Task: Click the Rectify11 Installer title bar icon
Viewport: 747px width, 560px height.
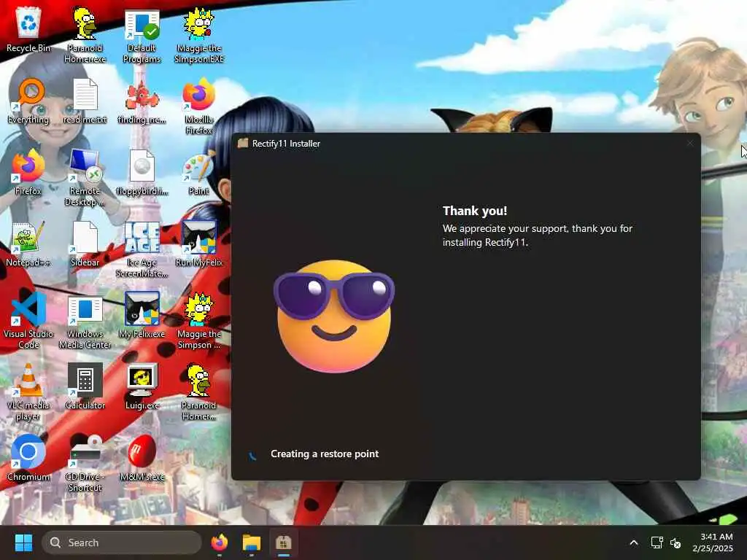Action: click(243, 143)
